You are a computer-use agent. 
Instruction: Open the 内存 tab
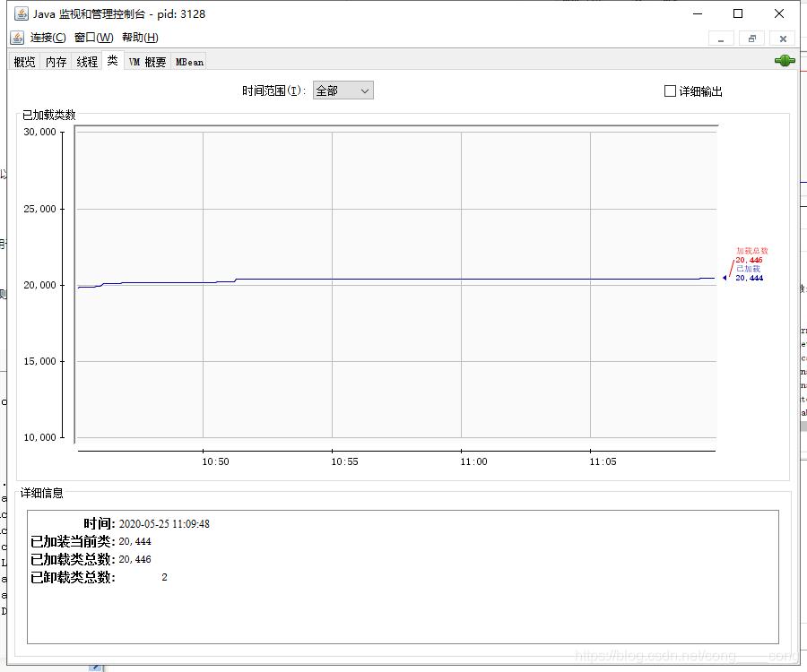coord(55,61)
